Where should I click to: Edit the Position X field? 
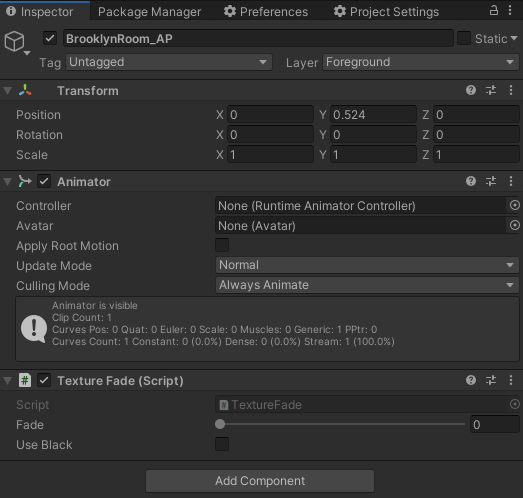click(271, 114)
